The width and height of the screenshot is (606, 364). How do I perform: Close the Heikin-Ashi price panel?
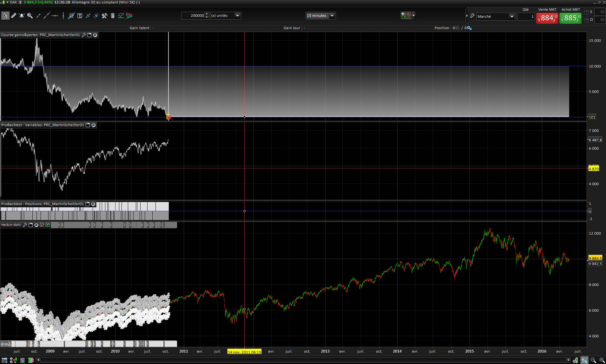[x=36, y=225]
